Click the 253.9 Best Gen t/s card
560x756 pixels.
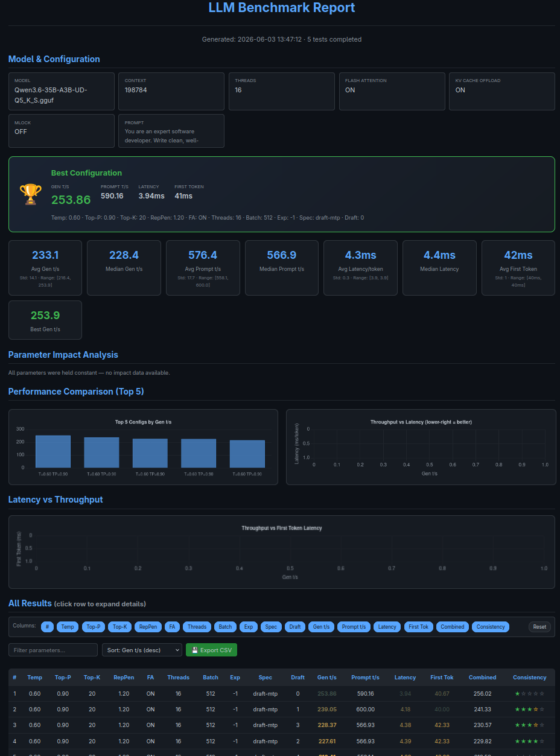pyautogui.click(x=45, y=320)
